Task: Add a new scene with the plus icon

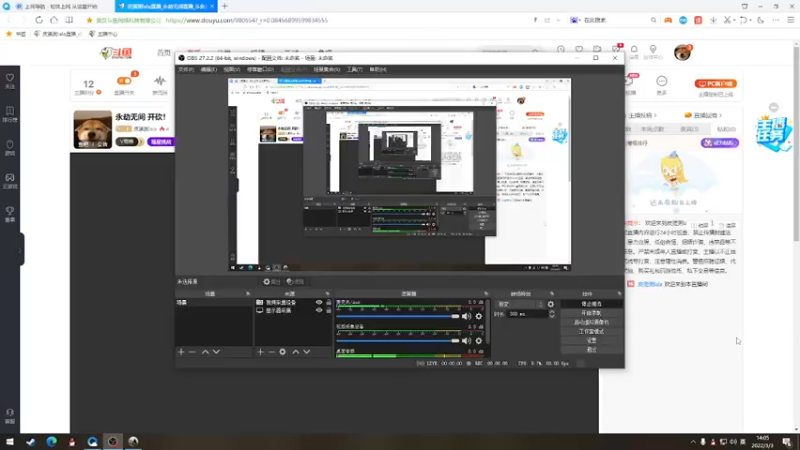Action: point(181,352)
